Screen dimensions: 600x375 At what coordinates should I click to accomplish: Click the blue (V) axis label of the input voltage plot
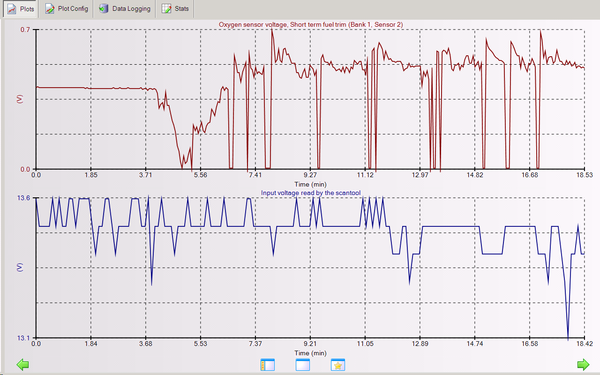tap(20, 267)
